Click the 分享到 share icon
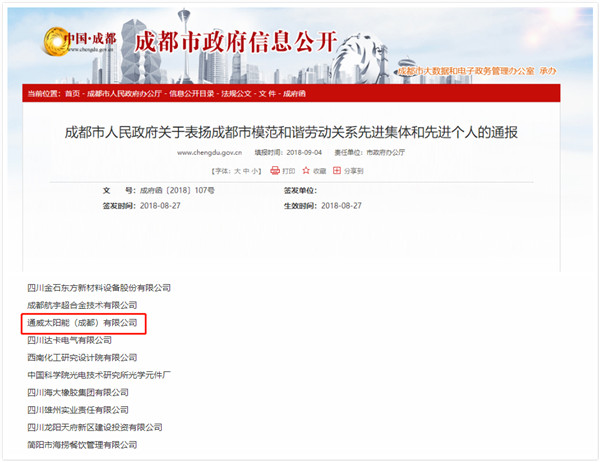Screen dimensions: 600x462 click(x=338, y=171)
